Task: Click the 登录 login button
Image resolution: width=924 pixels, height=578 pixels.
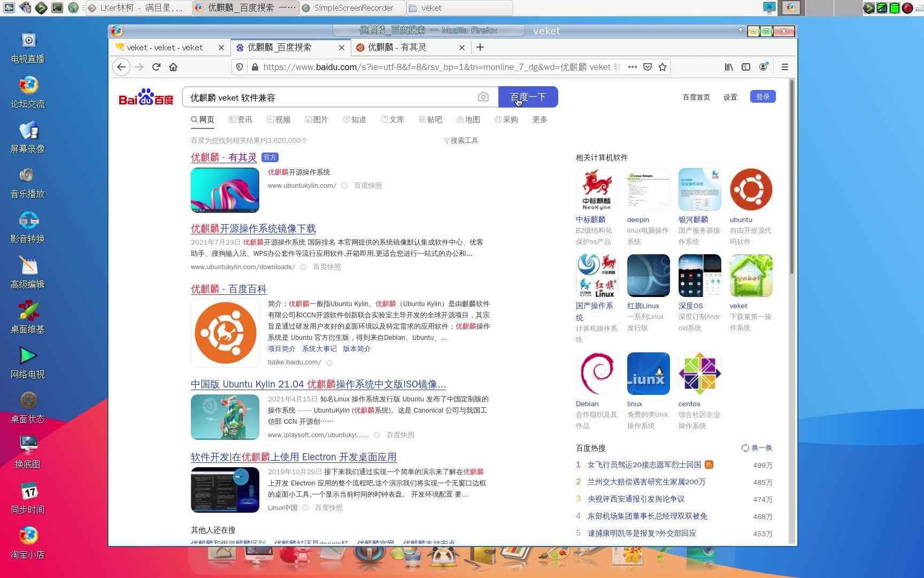Action: [x=763, y=96]
